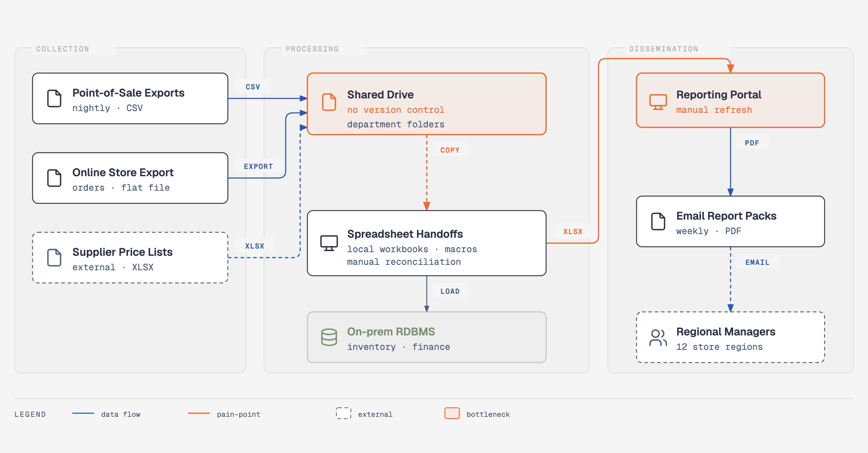Select the LOAD connector label
Image resolution: width=868 pixels, height=453 pixels.
[450, 291]
